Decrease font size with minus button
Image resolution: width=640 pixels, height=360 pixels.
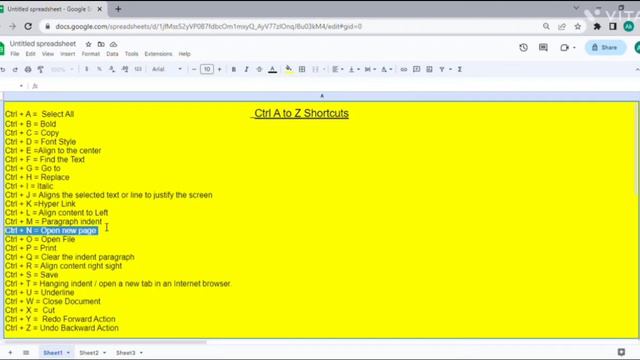(x=194, y=69)
